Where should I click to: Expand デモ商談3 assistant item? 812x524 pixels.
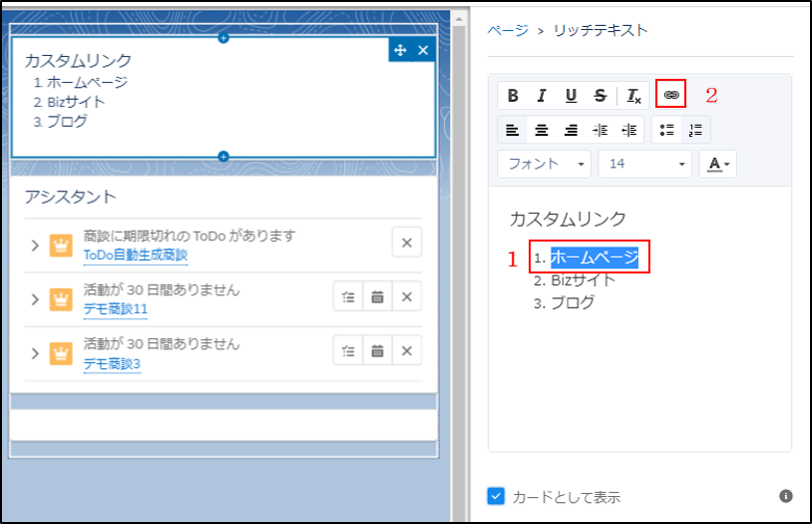[35, 353]
